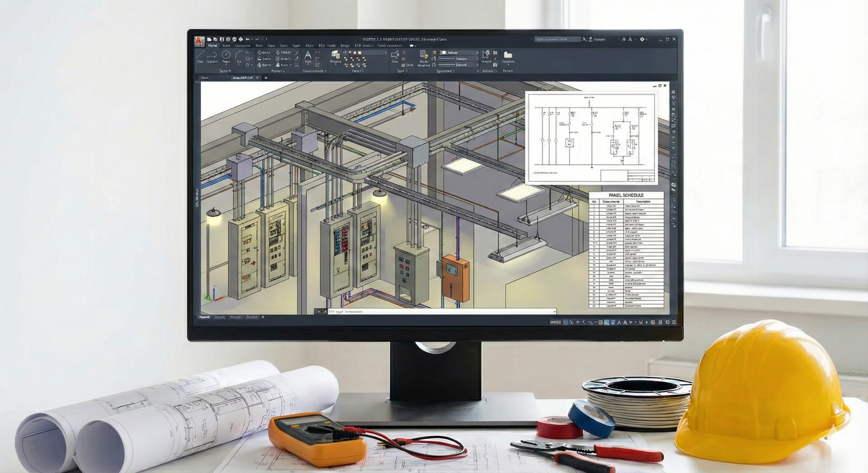868x473 pixels.
Task: Click the Undo arrow in quick access toolbar
Action: (x=248, y=39)
